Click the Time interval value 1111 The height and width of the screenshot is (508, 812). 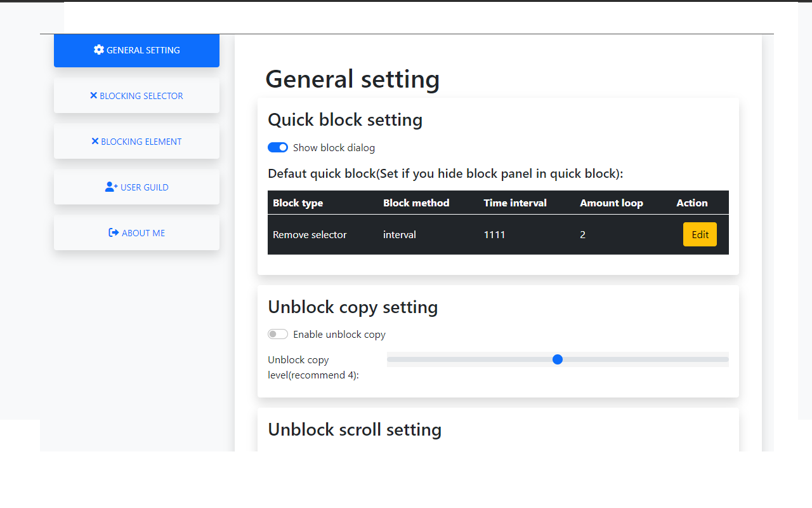pyautogui.click(x=495, y=234)
